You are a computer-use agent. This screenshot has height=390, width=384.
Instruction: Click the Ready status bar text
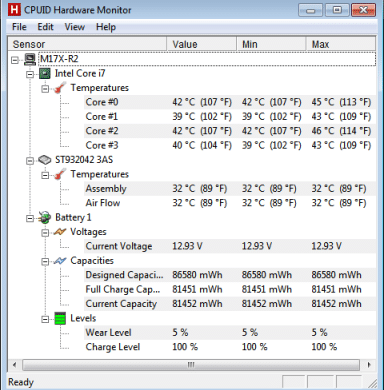(x=21, y=382)
